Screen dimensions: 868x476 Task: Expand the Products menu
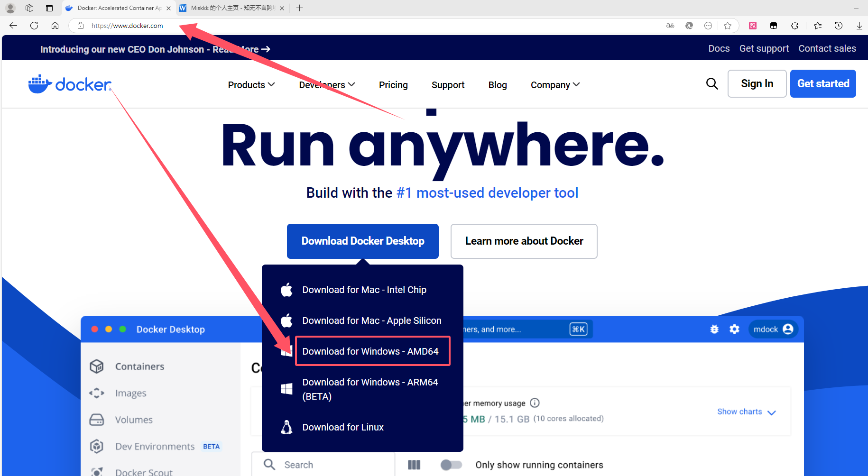click(251, 85)
